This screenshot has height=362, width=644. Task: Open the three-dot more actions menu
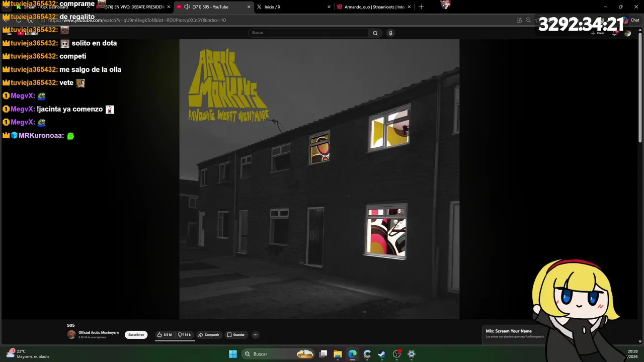coord(255,335)
